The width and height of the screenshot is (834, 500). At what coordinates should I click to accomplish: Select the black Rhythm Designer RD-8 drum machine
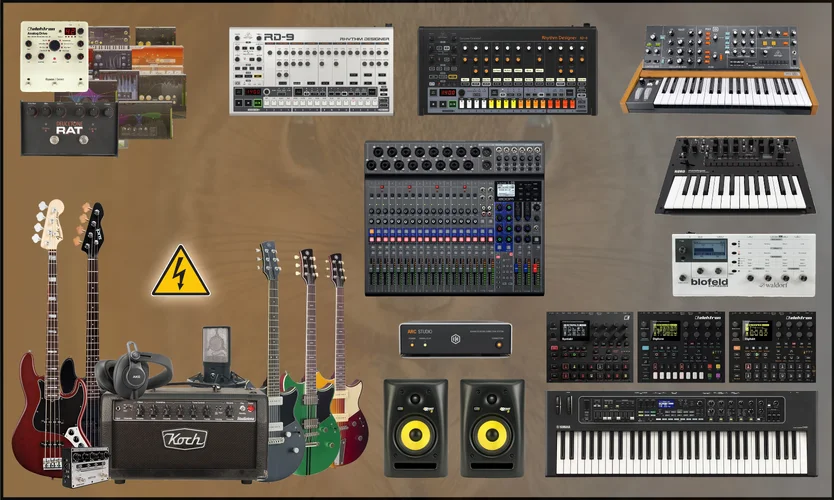507,70
